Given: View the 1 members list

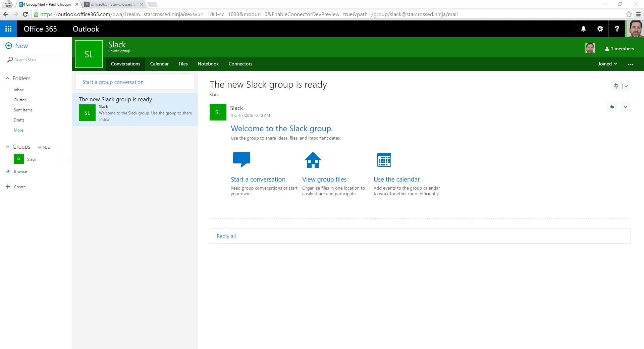Looking at the screenshot, I should coord(620,49).
